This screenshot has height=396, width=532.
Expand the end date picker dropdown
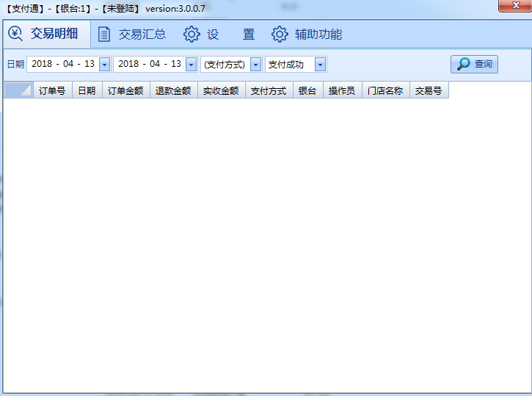(191, 65)
